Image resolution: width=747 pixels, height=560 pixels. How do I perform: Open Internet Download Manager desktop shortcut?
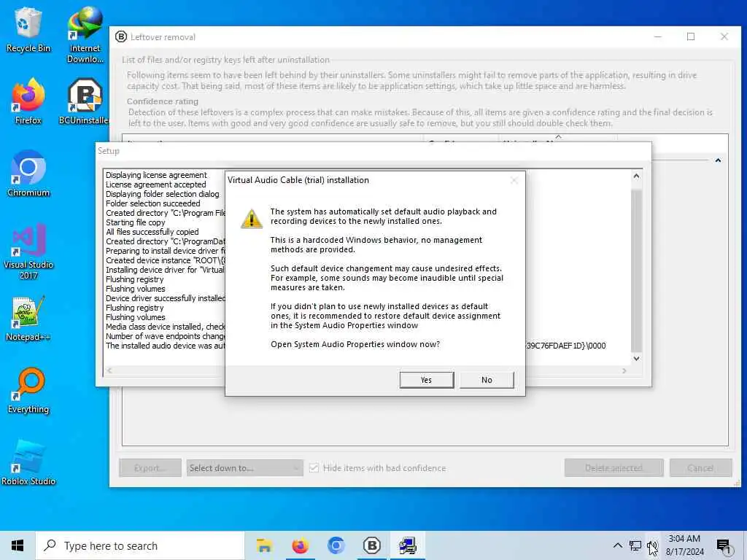pyautogui.click(x=85, y=34)
